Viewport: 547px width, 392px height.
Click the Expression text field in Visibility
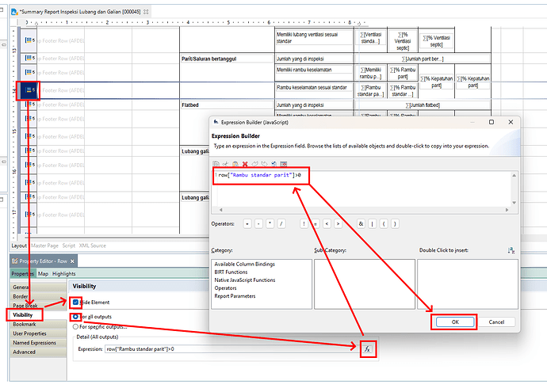click(x=230, y=348)
